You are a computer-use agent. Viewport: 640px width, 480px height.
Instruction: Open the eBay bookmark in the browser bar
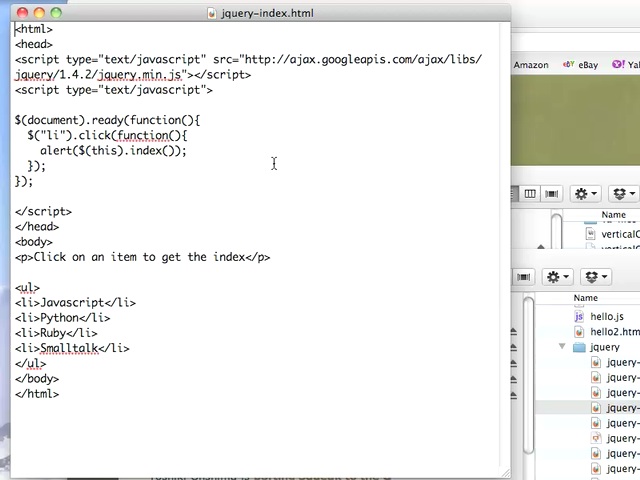coord(580,65)
